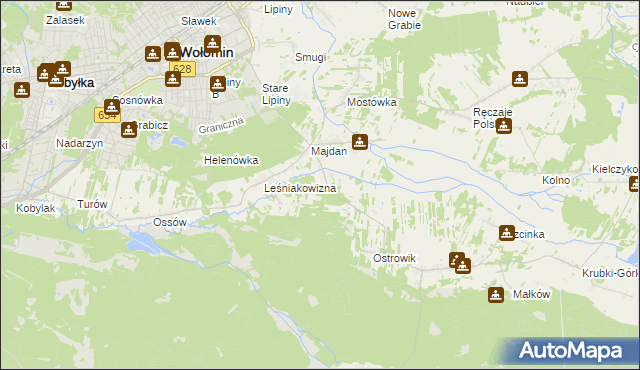Click the lone POI marker near 'reta' label

coord(22,90)
